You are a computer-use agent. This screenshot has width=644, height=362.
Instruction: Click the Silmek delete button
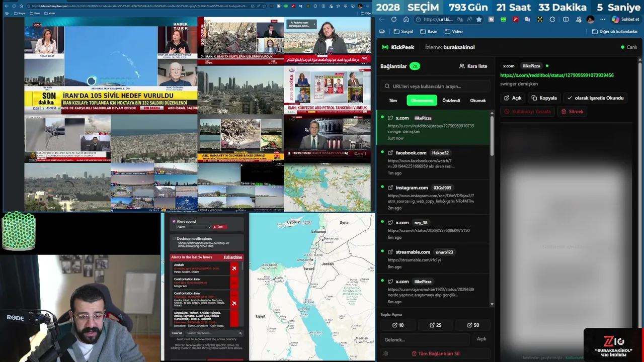click(572, 112)
